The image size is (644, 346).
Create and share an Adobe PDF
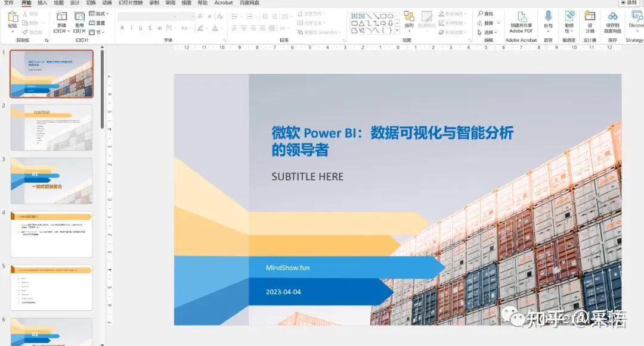(x=520, y=21)
